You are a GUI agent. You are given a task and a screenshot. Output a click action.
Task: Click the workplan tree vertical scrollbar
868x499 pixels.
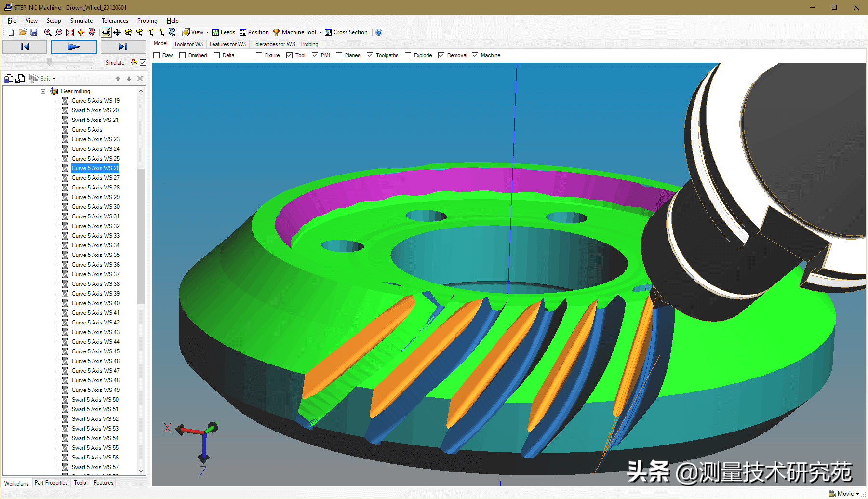click(141, 236)
